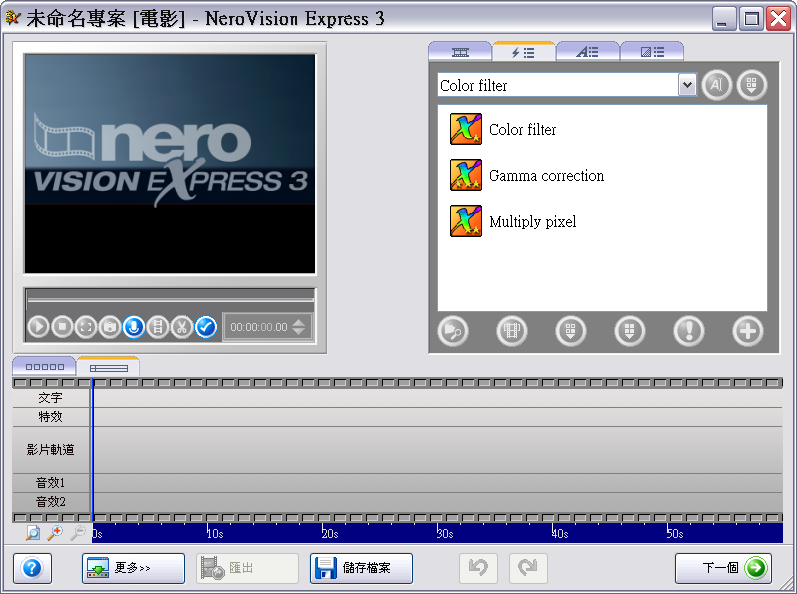Click the zoom out timeline magnifier

pyautogui.click(x=78, y=533)
